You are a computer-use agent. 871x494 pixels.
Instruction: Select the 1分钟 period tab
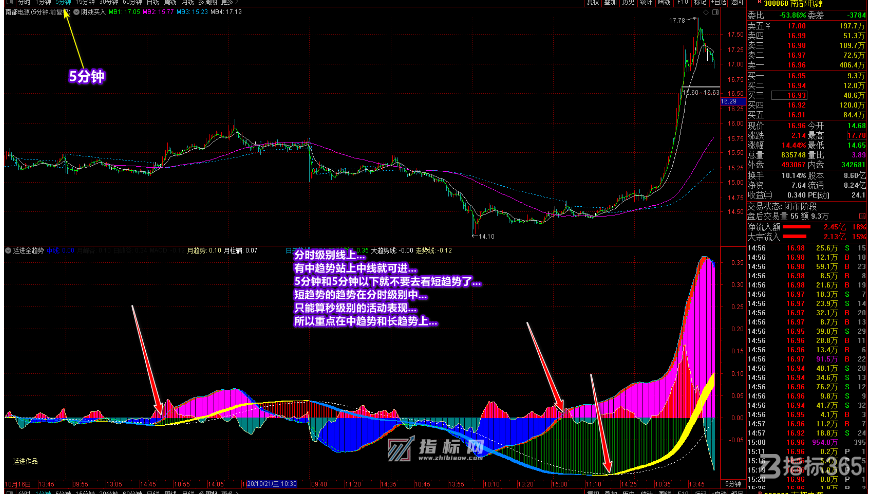coord(43,3)
